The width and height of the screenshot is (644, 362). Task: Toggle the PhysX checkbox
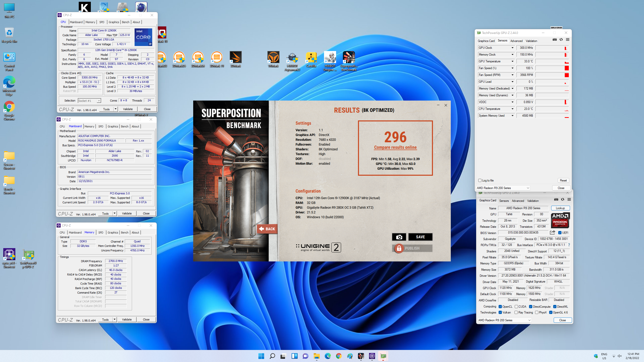537,312
